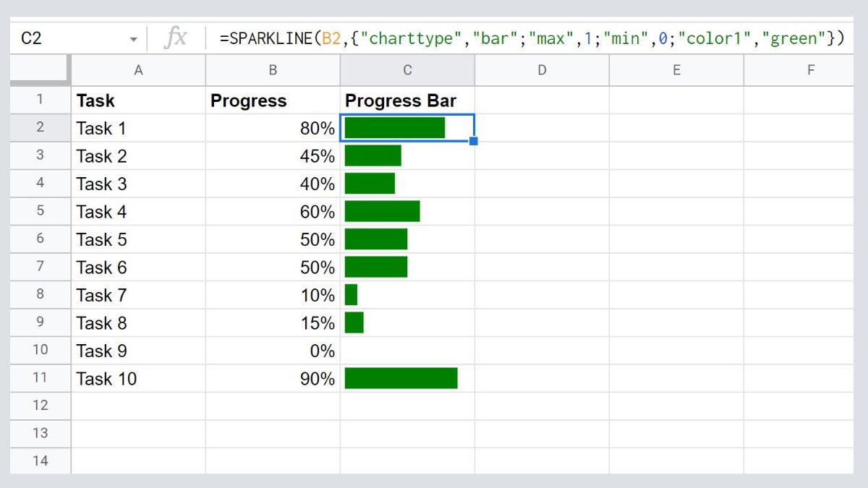Select column header C
The image size is (868, 488).
click(x=407, y=70)
